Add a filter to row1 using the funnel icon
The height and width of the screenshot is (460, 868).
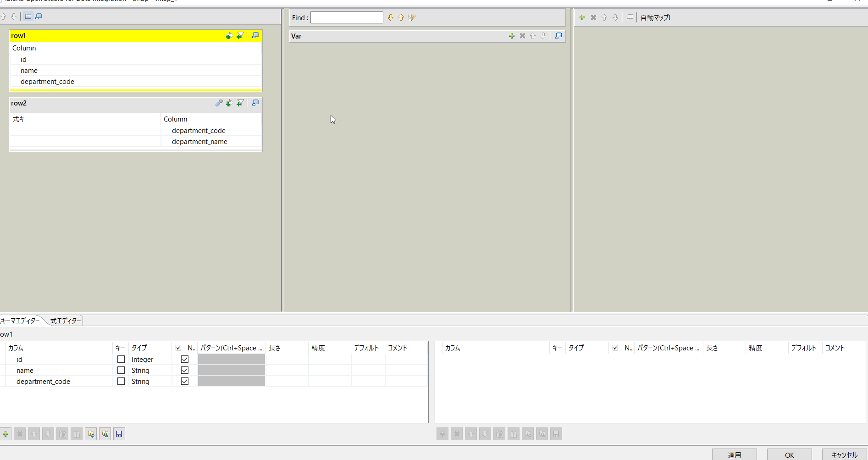[240, 35]
